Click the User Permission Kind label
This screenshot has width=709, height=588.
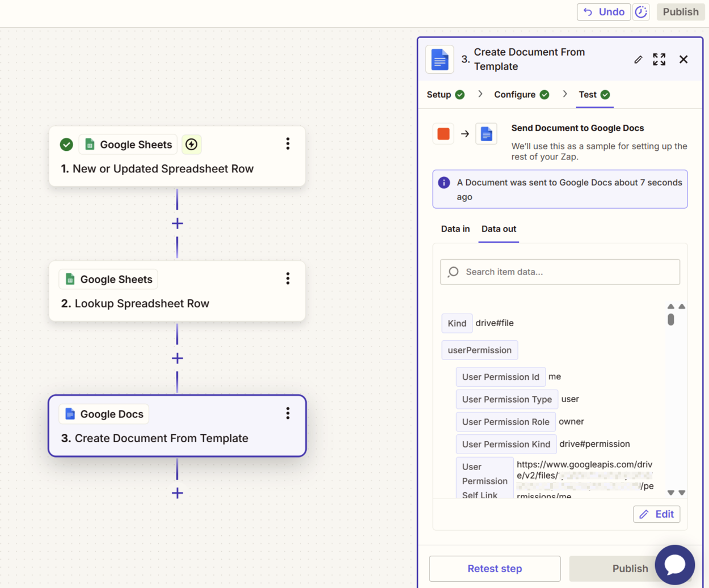click(x=507, y=444)
